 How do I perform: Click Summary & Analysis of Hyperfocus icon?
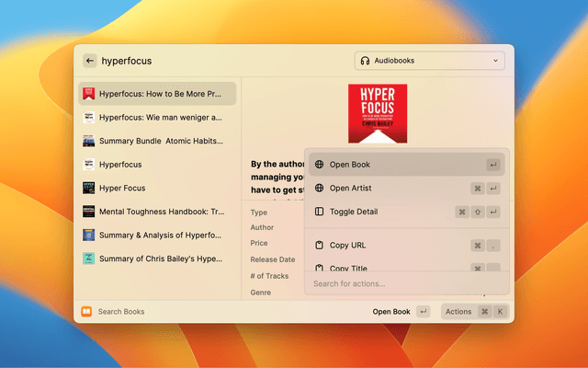(x=88, y=235)
